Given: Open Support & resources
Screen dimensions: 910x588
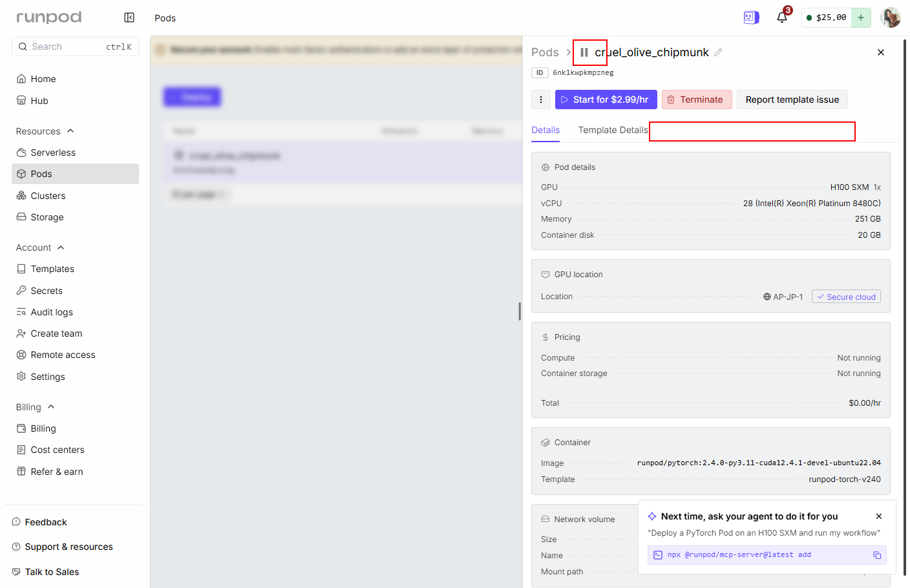Looking at the screenshot, I should tap(63, 547).
